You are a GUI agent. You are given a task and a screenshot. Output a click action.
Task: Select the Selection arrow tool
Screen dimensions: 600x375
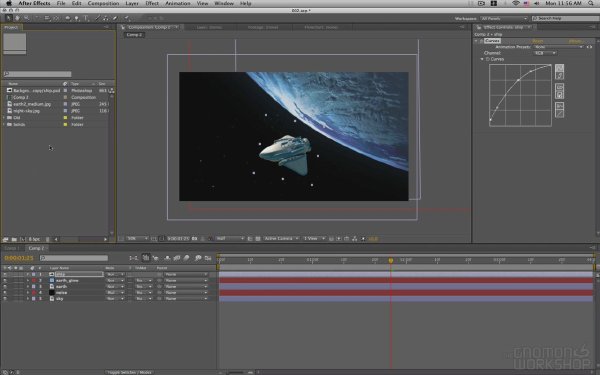[x=8, y=18]
